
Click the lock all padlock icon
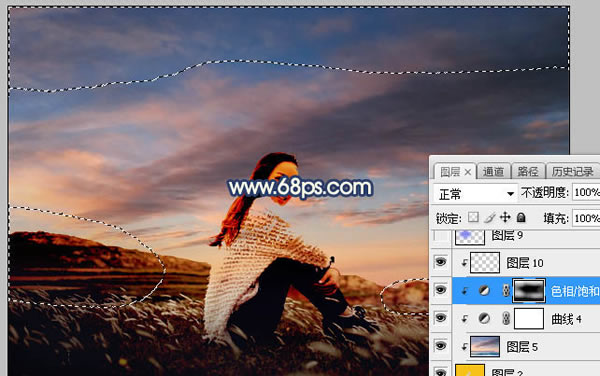(x=521, y=218)
